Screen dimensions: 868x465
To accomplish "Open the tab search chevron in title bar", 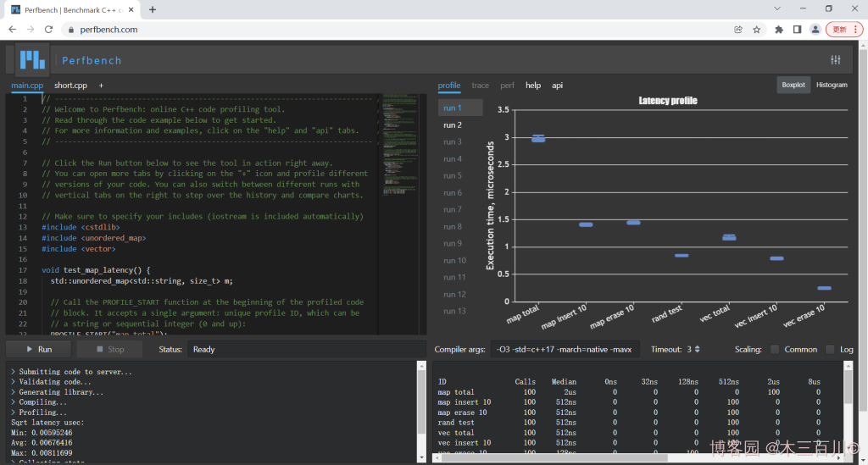I will pos(778,8).
